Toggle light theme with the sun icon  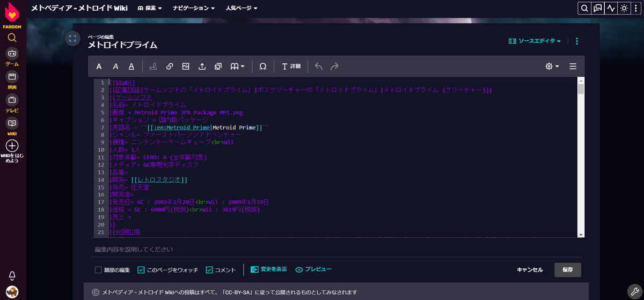(624, 8)
